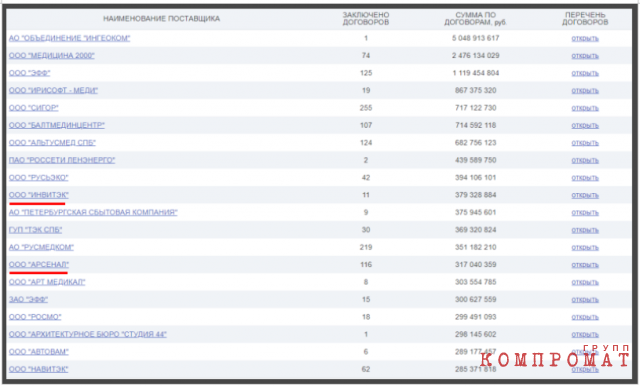Open ООО "АРХИТЕКТУРНОЕ БЮРО "СТУДИЯ 44" link
This screenshot has width=640, height=387.
(88, 334)
